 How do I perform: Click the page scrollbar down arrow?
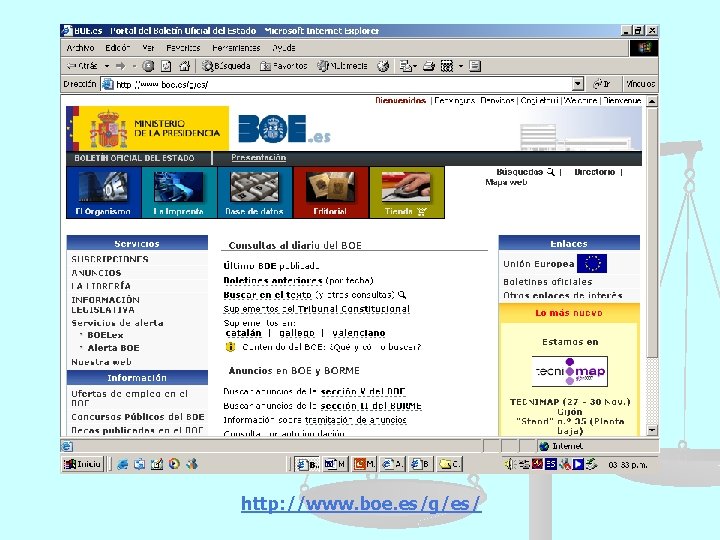[652, 430]
